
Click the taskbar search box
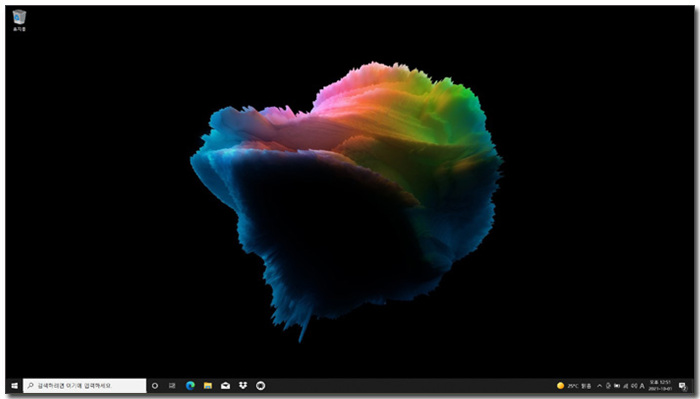(84, 386)
